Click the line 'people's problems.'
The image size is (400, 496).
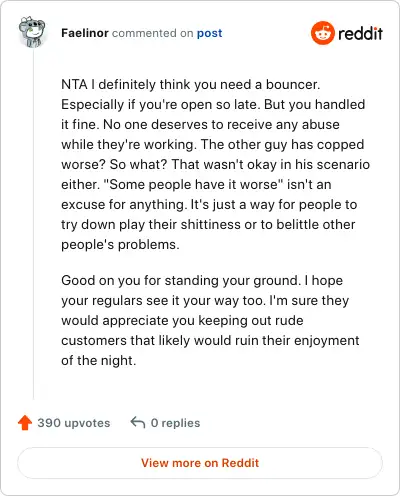pyautogui.click(x=120, y=245)
